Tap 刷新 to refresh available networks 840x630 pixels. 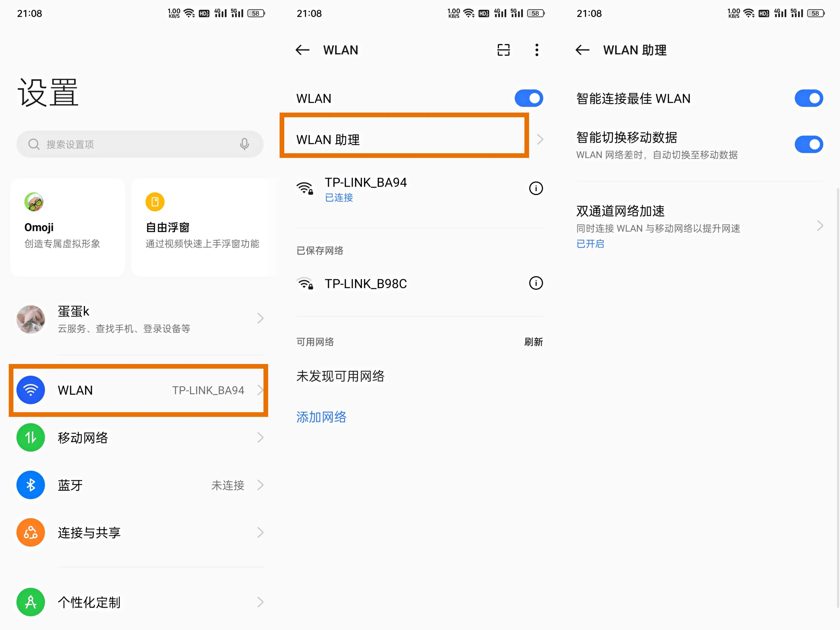[534, 341]
